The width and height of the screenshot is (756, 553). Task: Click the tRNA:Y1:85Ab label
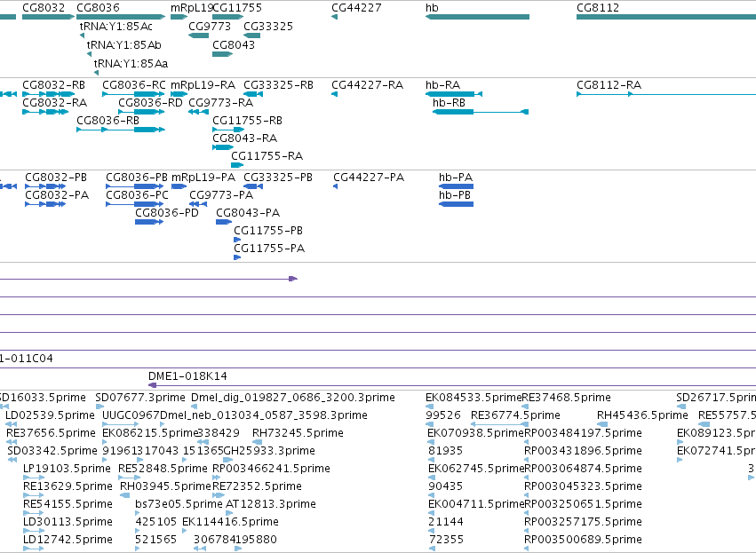coord(123,45)
